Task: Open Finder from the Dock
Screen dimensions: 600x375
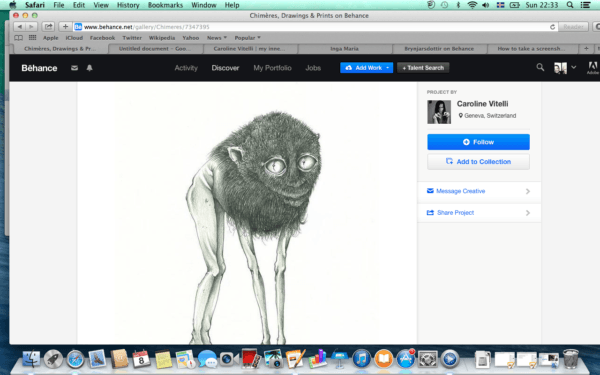Action: tap(31, 359)
